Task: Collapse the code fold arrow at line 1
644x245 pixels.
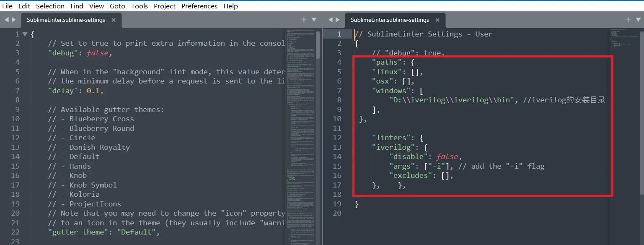Action: 24,34
